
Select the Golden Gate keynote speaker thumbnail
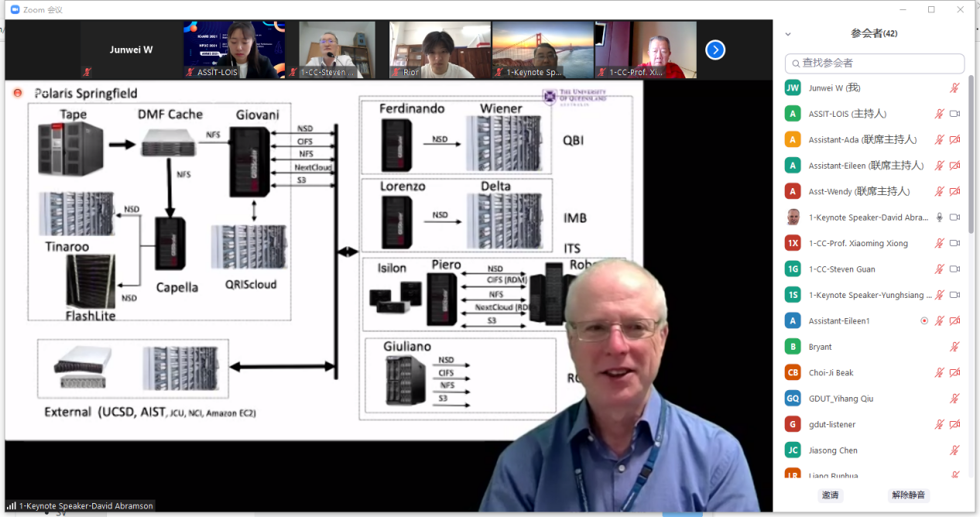click(542, 50)
